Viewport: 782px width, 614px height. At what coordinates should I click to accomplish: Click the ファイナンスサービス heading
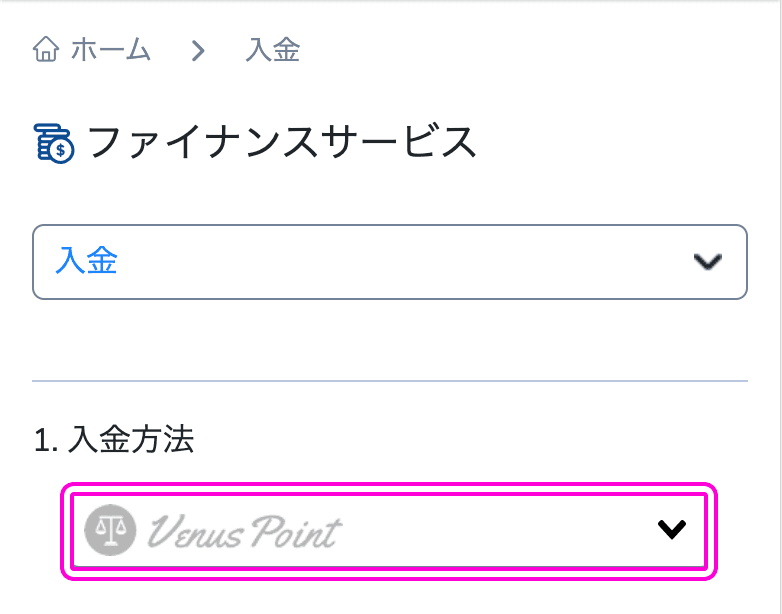[x=282, y=143]
